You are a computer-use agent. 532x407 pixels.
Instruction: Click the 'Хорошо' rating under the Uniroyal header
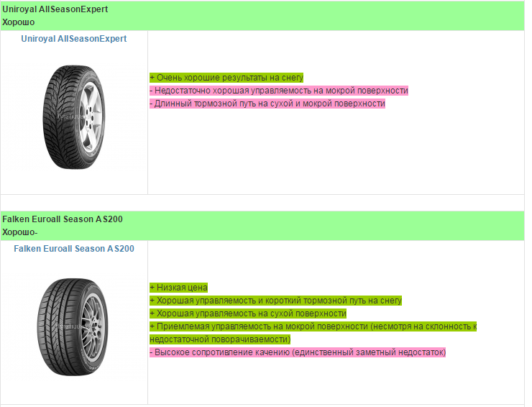(x=19, y=22)
